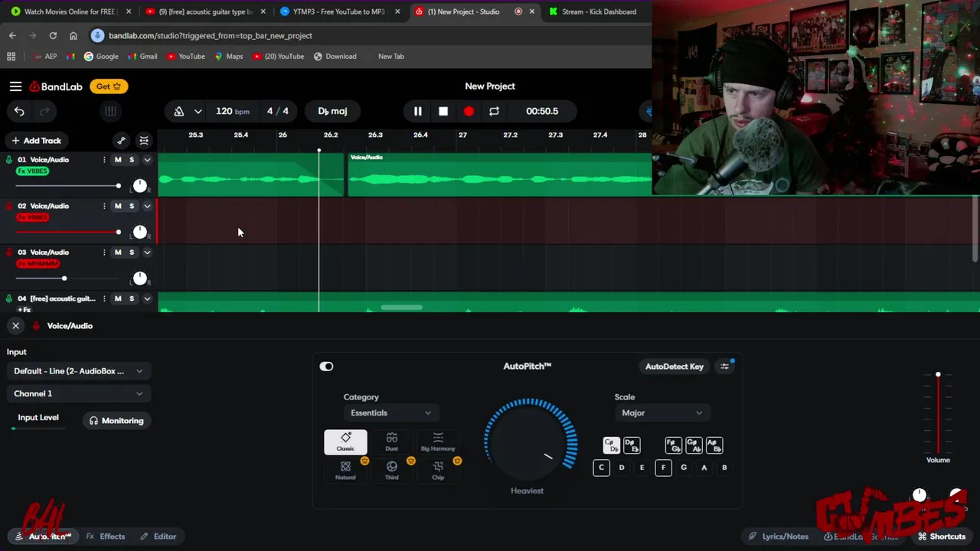The height and width of the screenshot is (551, 980).
Task: Mute track 03 Voice/Audio
Action: coord(118,253)
